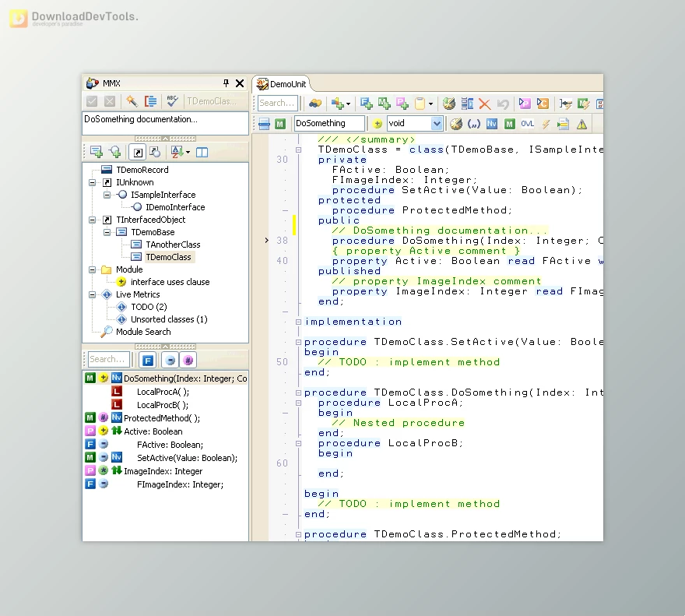Collapse the ISampleInterface tree node
The width and height of the screenshot is (685, 616).
click(107, 195)
